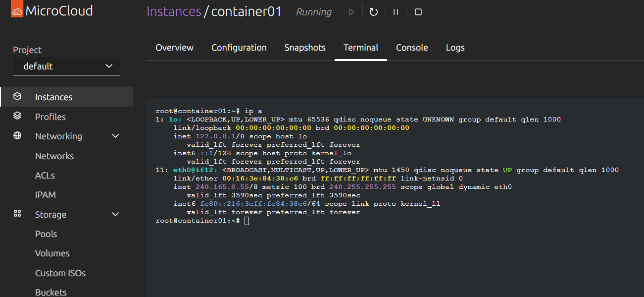Viewport: 644px width, 297px height.
Task: Click the green UP state text
Action: [x=507, y=170]
